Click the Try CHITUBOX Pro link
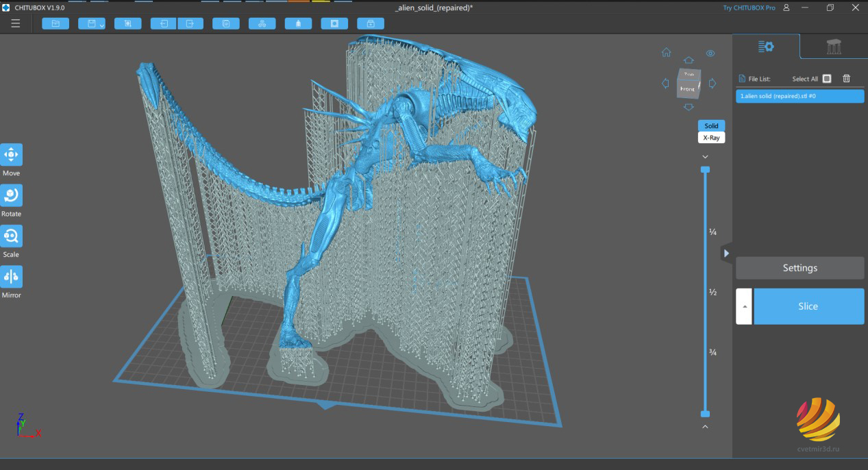This screenshot has width=868, height=470. [x=749, y=8]
